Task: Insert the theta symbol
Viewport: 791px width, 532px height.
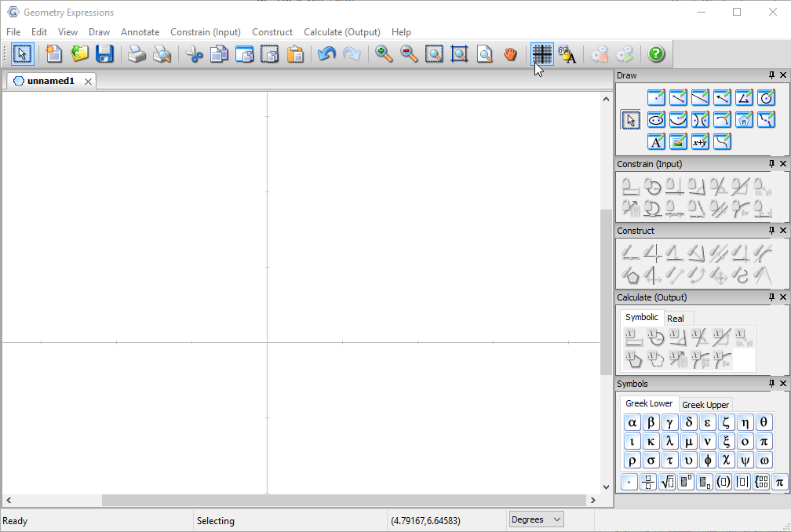Action: (764, 423)
